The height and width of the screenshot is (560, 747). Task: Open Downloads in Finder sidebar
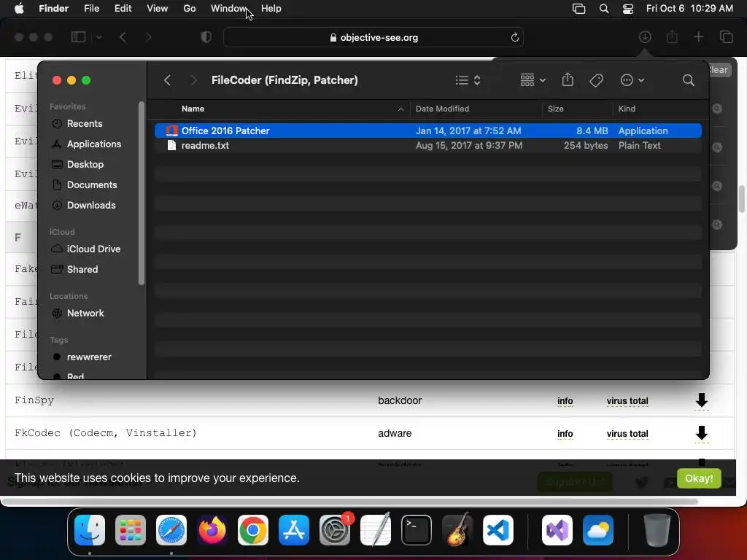[91, 205]
